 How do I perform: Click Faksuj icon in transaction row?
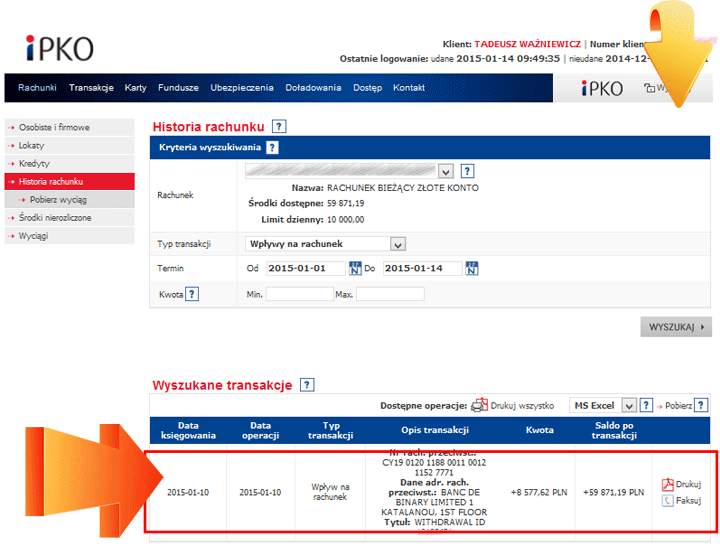(667, 501)
